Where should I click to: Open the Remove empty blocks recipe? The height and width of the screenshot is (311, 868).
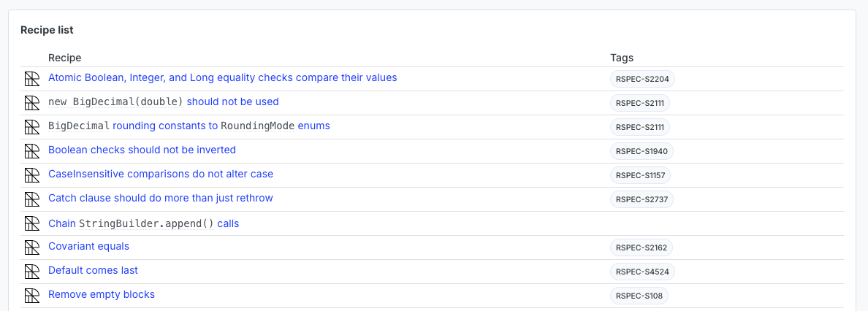click(x=102, y=294)
